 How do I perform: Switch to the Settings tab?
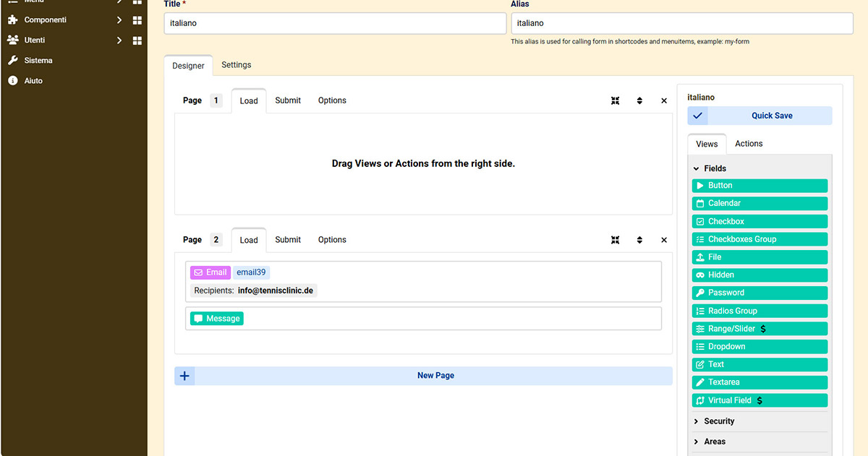pyautogui.click(x=236, y=65)
